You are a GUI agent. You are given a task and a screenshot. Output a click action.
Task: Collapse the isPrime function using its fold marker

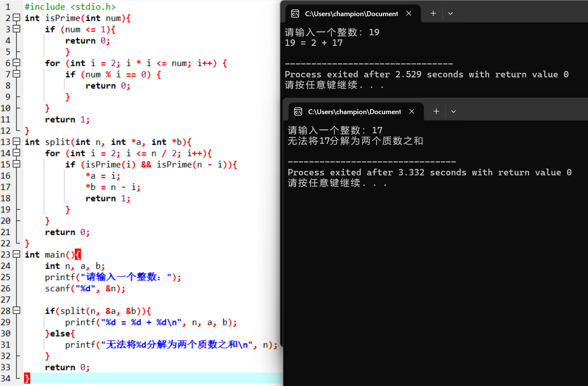[x=16, y=18]
